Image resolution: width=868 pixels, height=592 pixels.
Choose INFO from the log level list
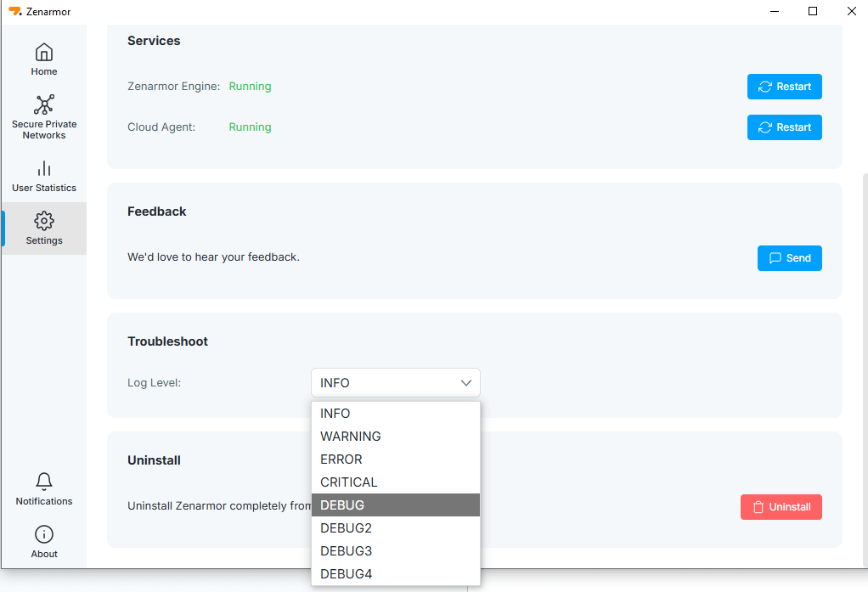pos(395,413)
